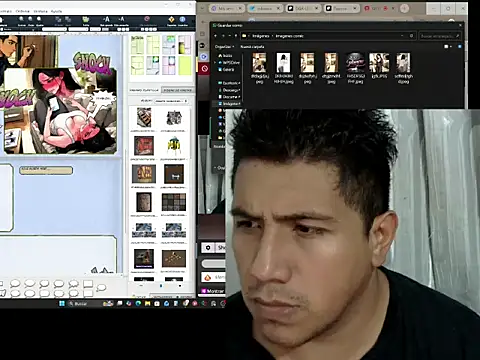This screenshot has width=480, height=360.
Task: Open the Organizar dropdown
Action: point(224,47)
